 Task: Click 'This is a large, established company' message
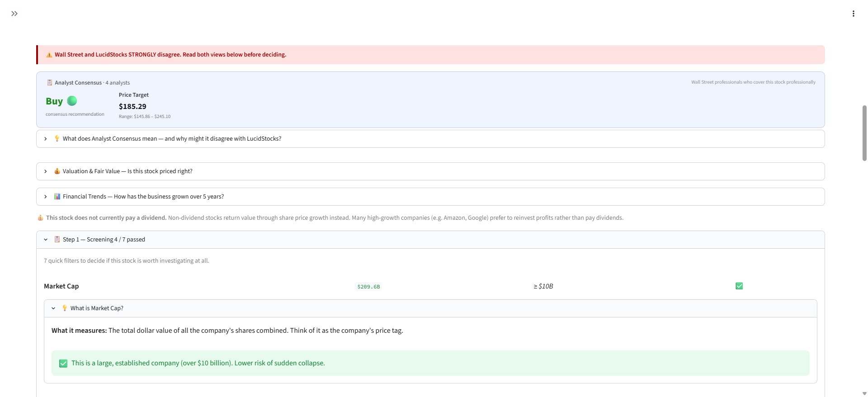[198, 363]
